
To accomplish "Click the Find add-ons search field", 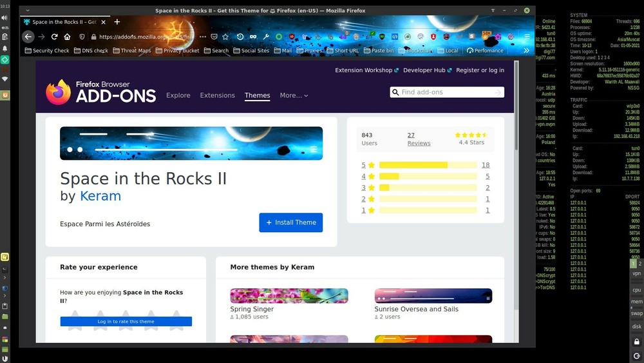I will coord(447,92).
